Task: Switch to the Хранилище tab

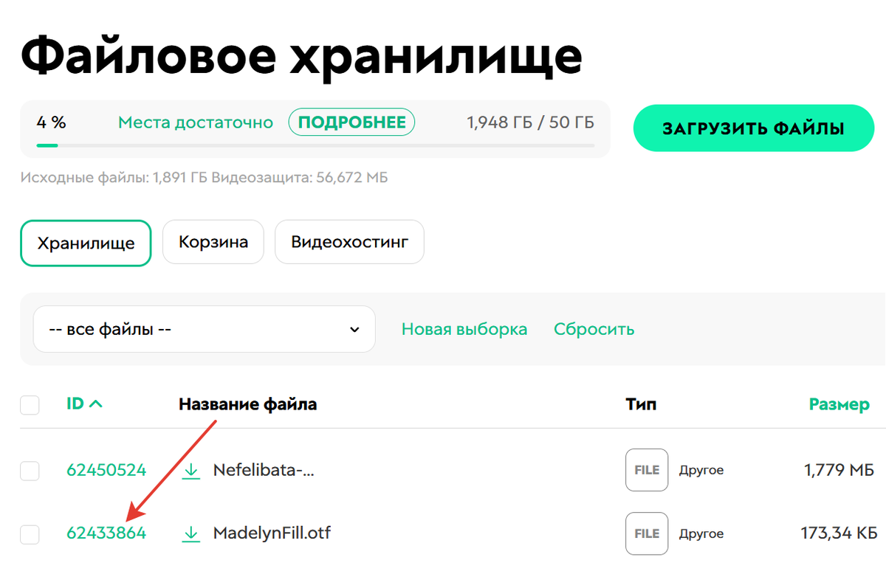Action: click(x=86, y=243)
